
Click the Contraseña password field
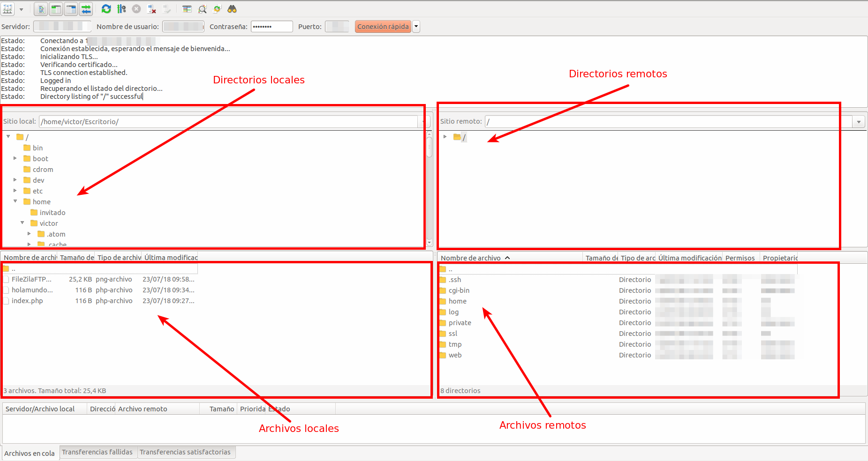coord(272,27)
